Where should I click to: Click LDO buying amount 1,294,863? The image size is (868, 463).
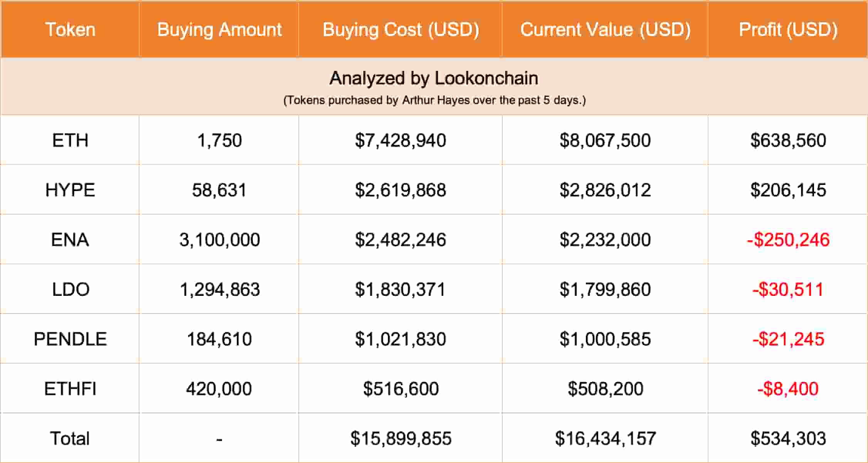click(219, 289)
